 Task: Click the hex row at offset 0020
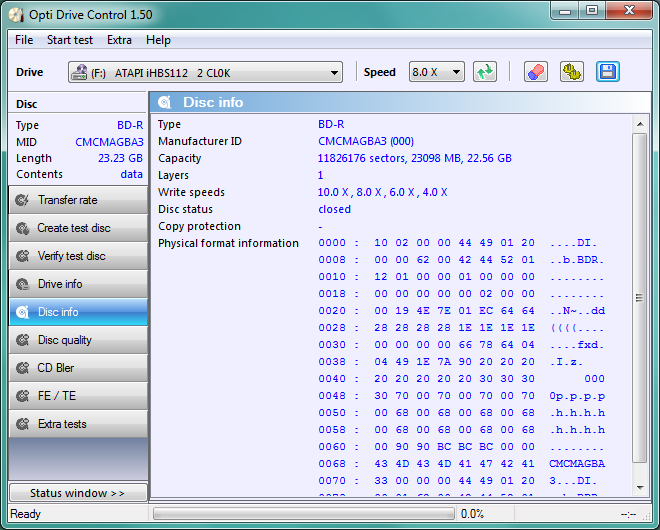pos(462,311)
